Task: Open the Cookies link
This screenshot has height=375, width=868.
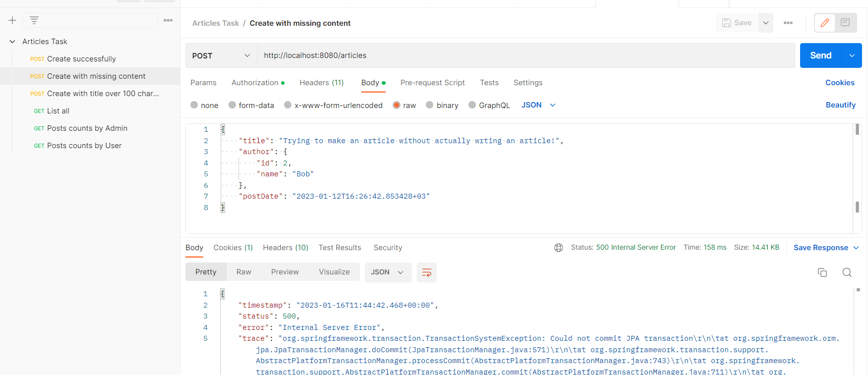Action: point(840,83)
